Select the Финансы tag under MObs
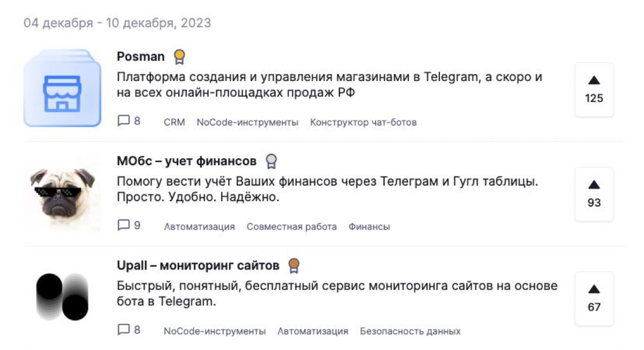 370,227
